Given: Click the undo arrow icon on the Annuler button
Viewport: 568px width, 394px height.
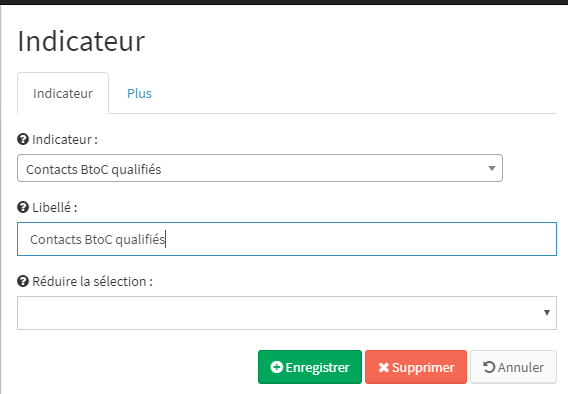Looking at the screenshot, I should coord(489,367).
